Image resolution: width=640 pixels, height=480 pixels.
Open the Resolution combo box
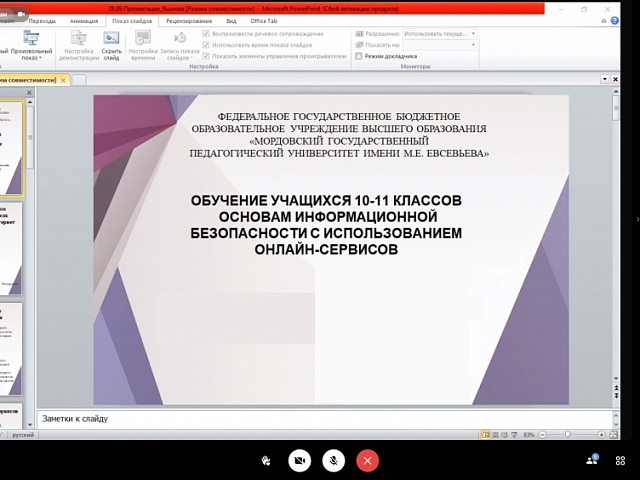432,33
